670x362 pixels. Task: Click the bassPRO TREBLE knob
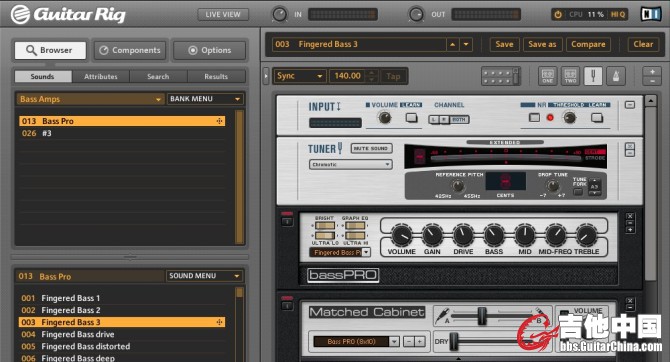click(587, 235)
